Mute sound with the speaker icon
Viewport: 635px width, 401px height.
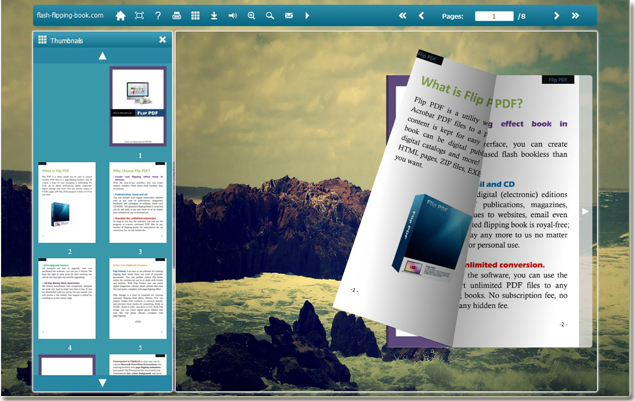232,16
